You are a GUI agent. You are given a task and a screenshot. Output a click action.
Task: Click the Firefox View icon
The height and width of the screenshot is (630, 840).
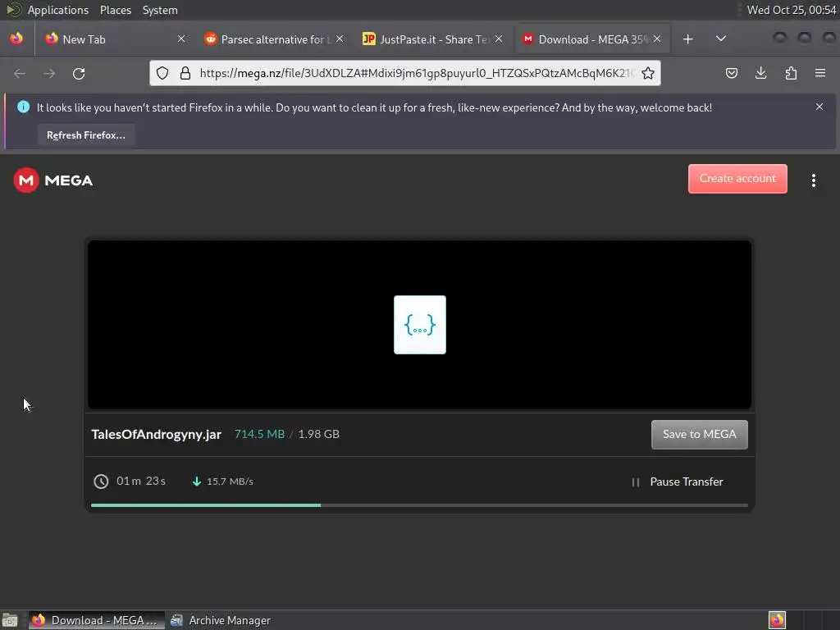pos(16,39)
